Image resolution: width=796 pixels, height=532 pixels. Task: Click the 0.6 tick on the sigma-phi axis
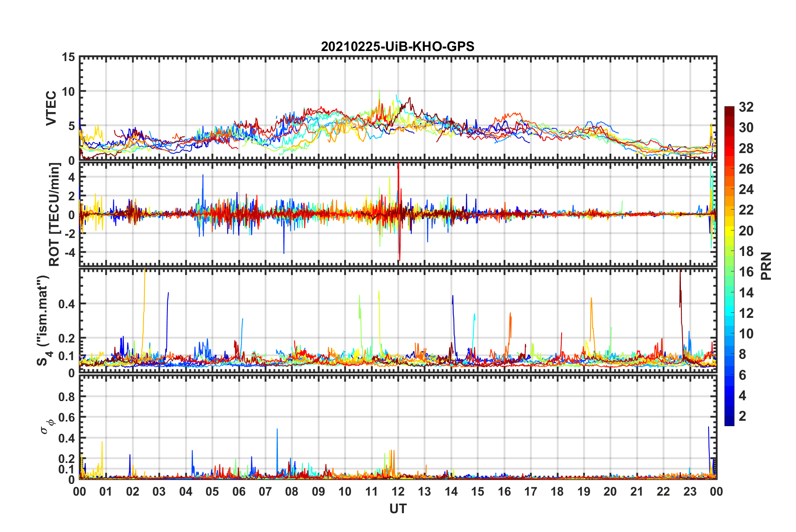point(67,417)
